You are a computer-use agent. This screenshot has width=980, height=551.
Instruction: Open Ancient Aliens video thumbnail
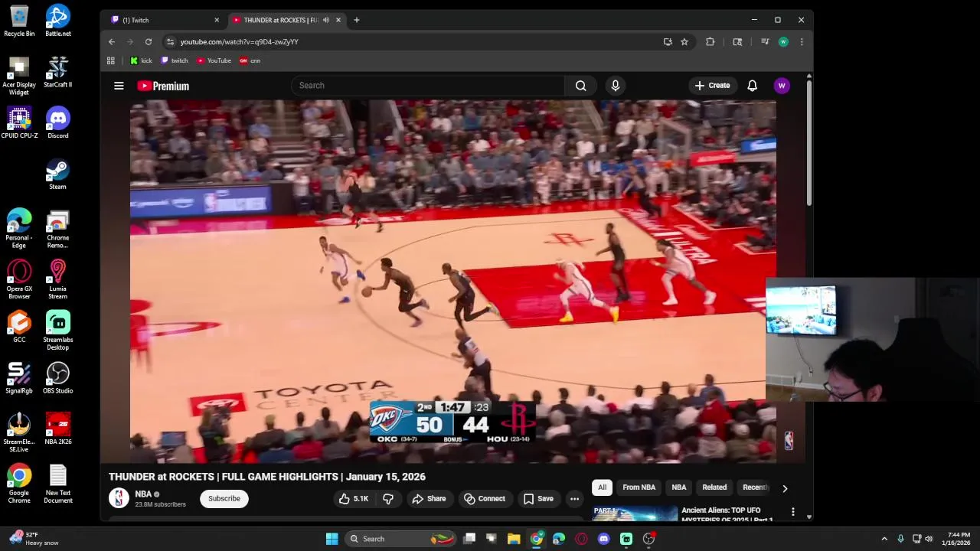[x=635, y=514]
